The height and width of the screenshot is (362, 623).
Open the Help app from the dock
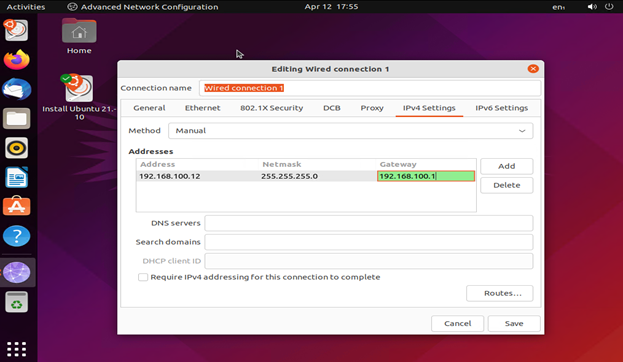pos(16,236)
